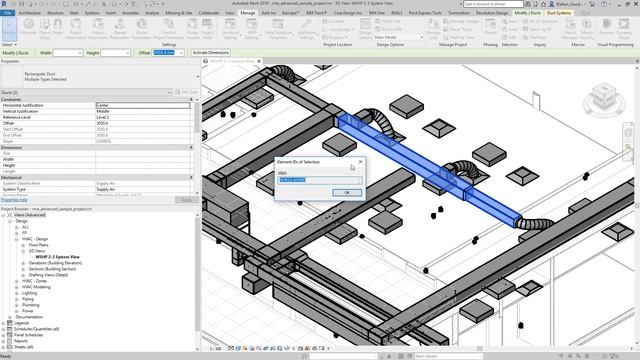Click the Edit Type button

pyautogui.click(x=186, y=92)
